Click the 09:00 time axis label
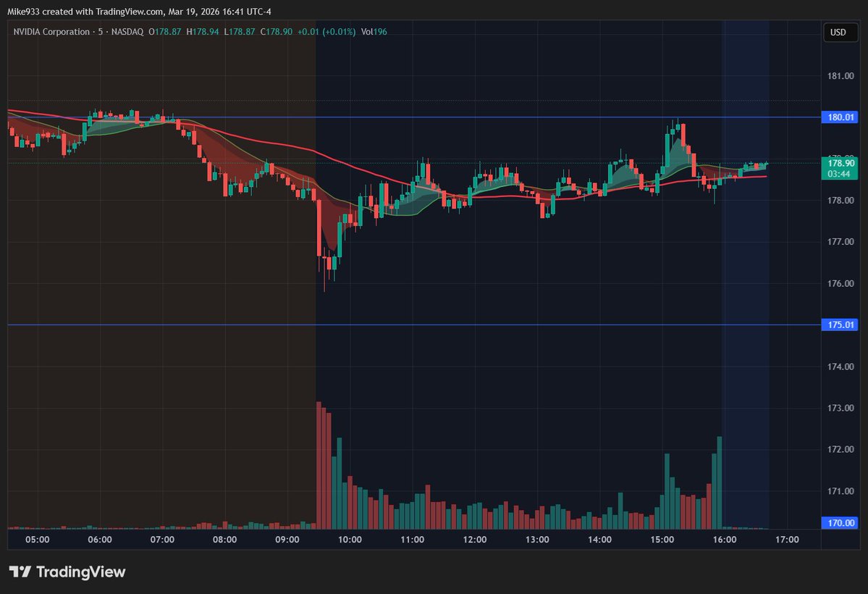 (287, 540)
